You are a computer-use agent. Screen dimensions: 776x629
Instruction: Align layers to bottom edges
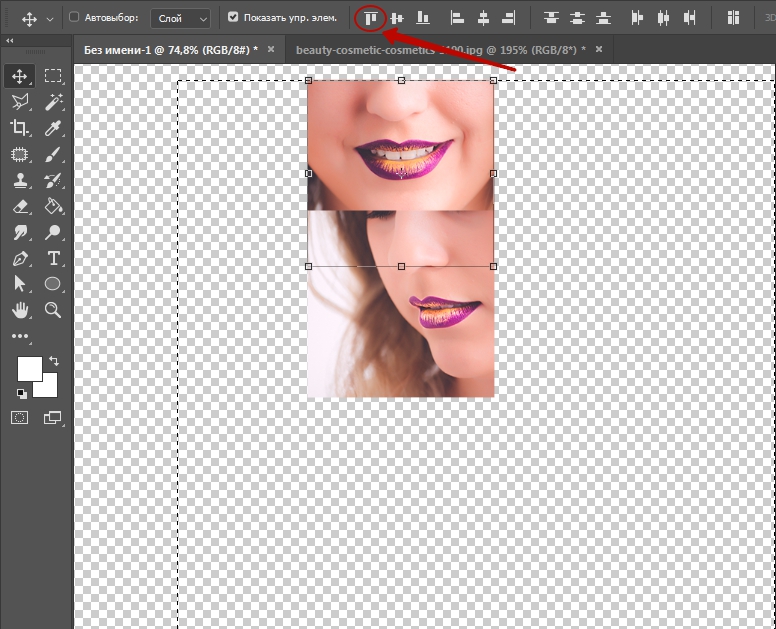tap(423, 18)
